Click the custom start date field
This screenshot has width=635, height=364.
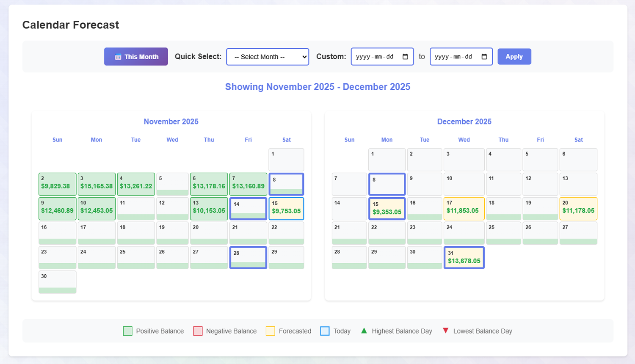tap(377, 57)
